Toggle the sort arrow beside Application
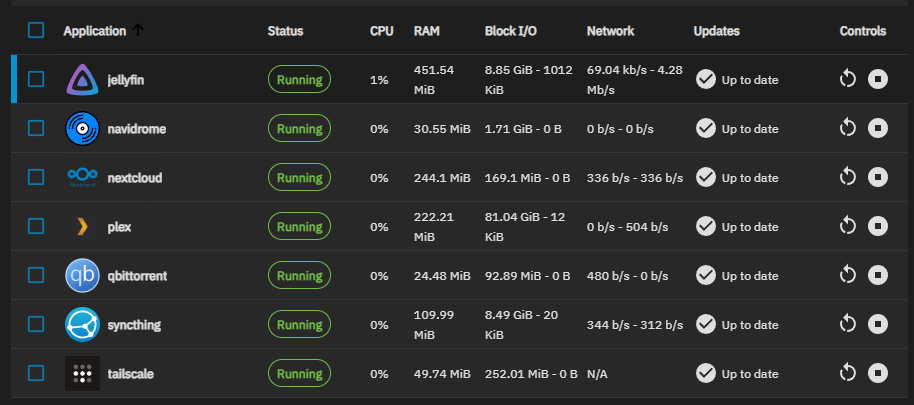 point(138,30)
